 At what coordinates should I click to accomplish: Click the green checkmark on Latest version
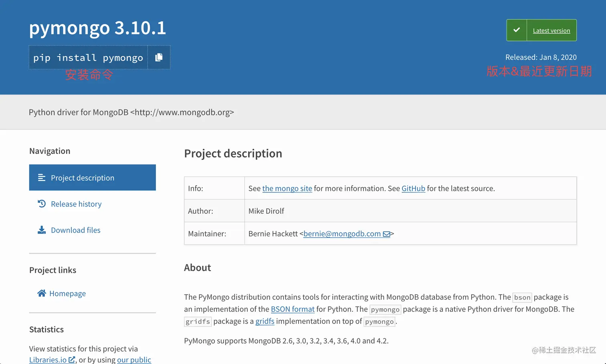pyautogui.click(x=517, y=30)
